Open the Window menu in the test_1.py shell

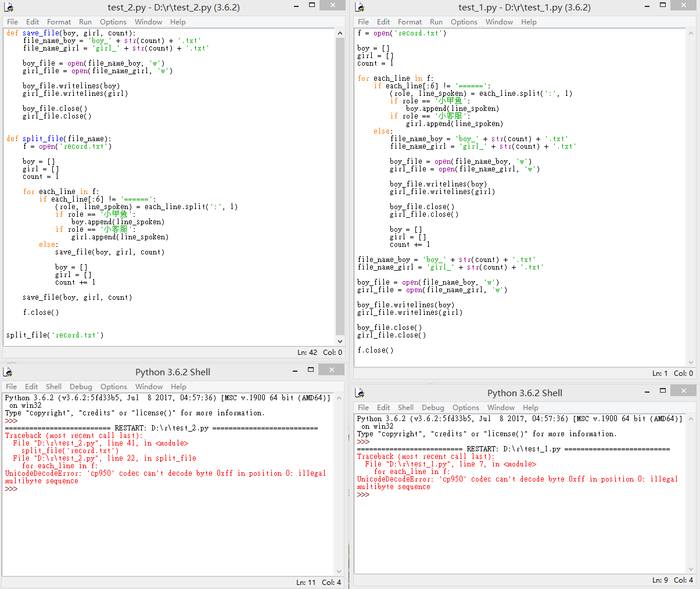501,408
